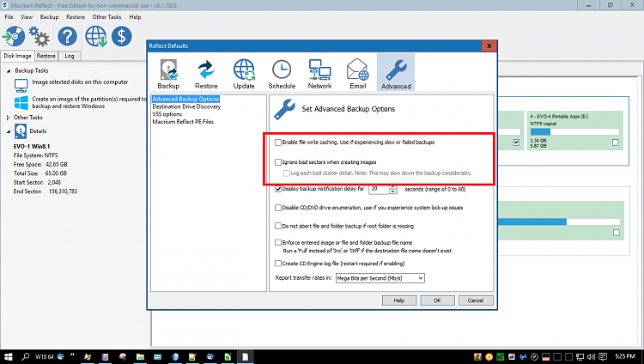Uncheck Display backup notification delay checkbox

[278, 189]
